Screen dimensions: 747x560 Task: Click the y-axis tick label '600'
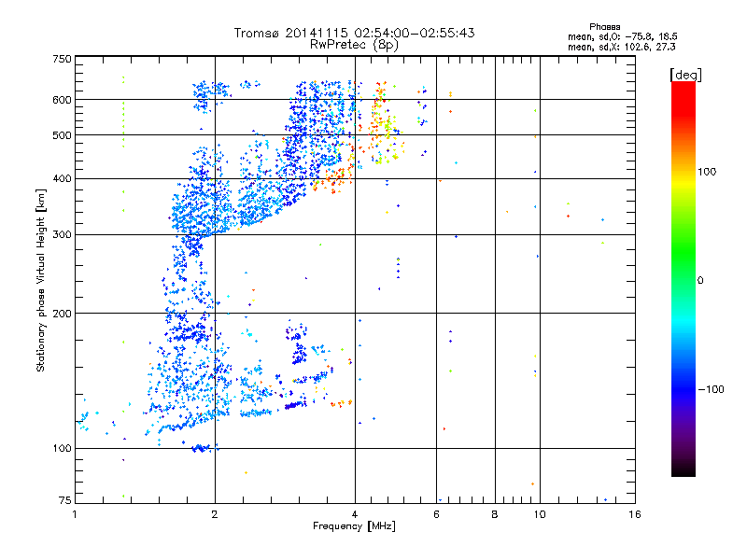(63, 100)
